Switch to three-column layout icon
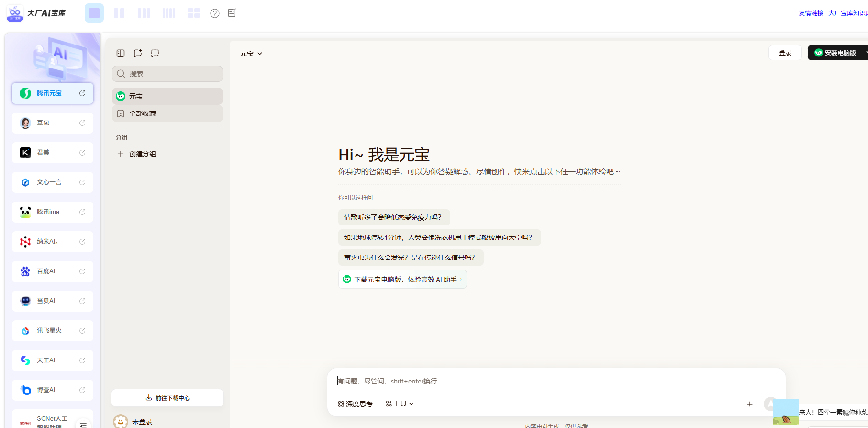Viewport: 868px width, 428px height. tap(144, 13)
